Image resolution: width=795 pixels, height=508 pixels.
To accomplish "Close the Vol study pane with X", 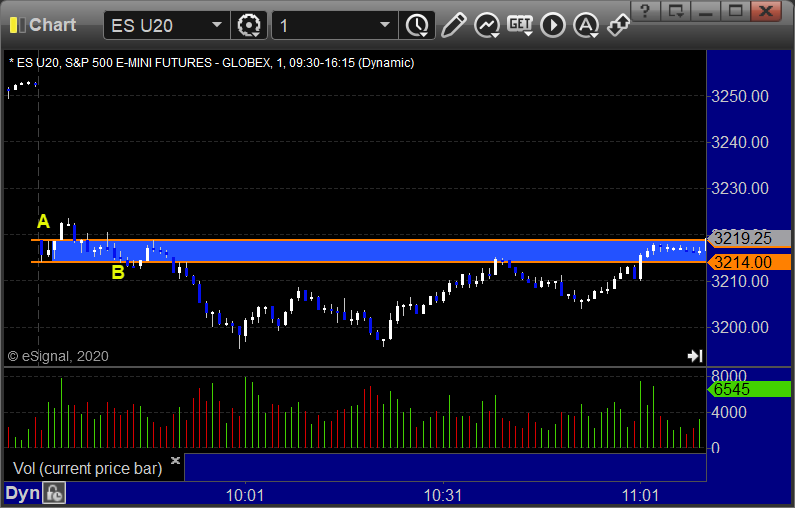I will pos(175,460).
